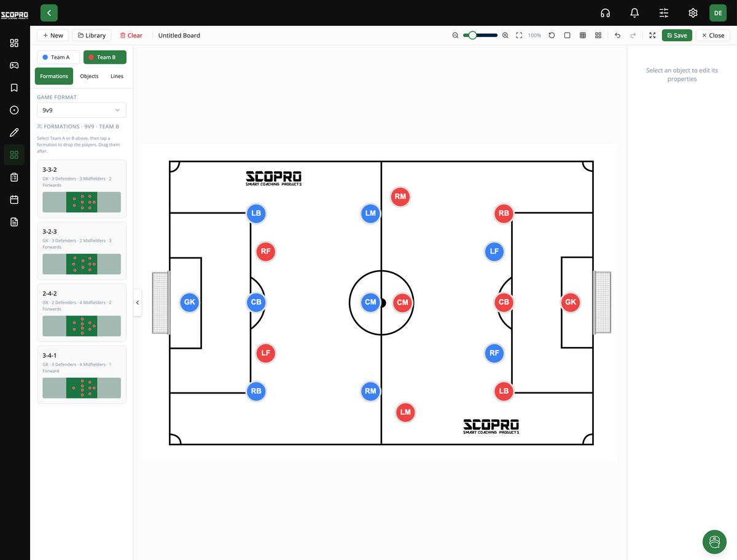The width and height of the screenshot is (737, 560).
Task: Select the red RB player
Action: pyautogui.click(x=504, y=214)
